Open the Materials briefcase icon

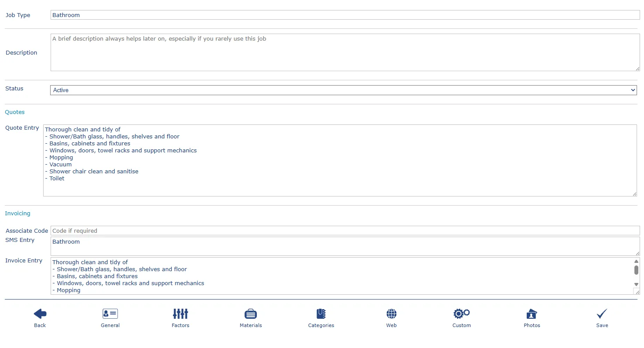pos(251,314)
